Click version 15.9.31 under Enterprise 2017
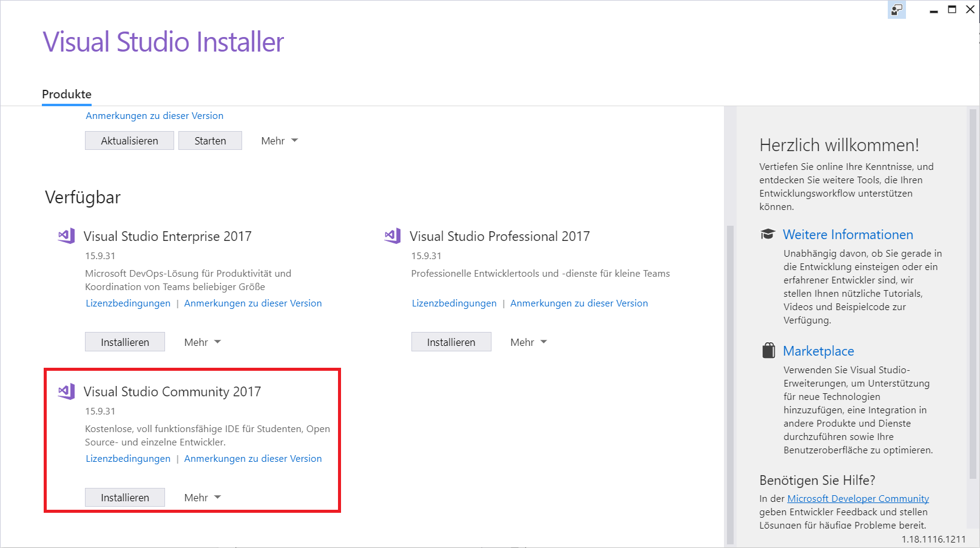Screen dimensions: 980x548 coord(100,256)
